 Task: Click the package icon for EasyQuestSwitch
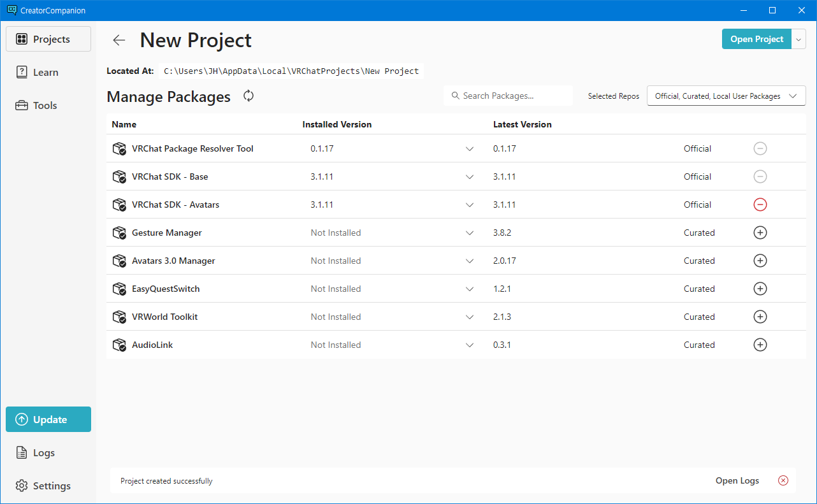(x=119, y=289)
